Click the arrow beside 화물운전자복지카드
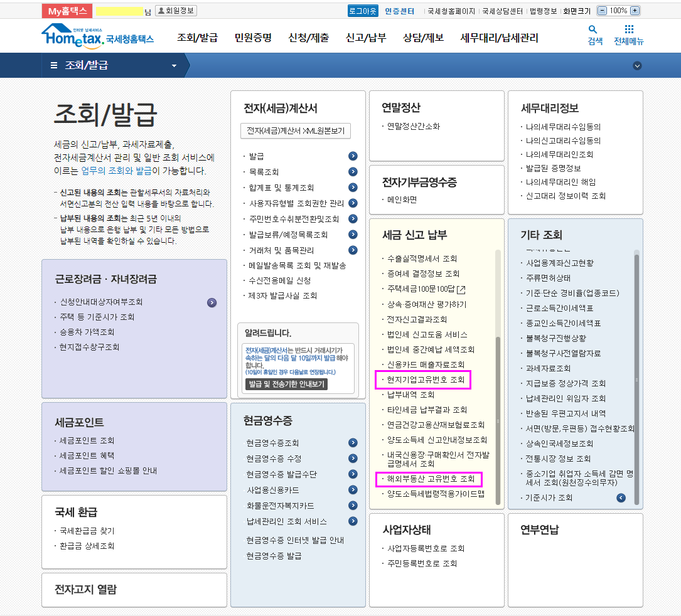 point(353,505)
